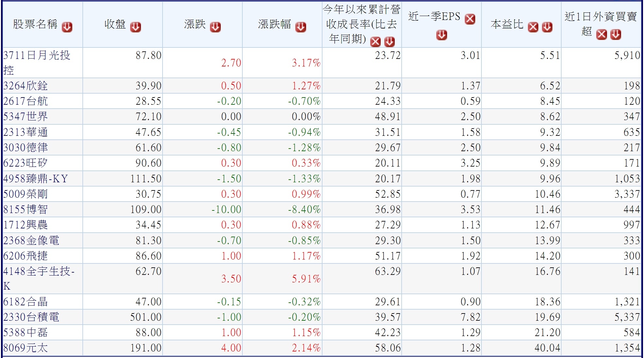
Task: Remove the 本益比 column
Action: click(x=533, y=27)
